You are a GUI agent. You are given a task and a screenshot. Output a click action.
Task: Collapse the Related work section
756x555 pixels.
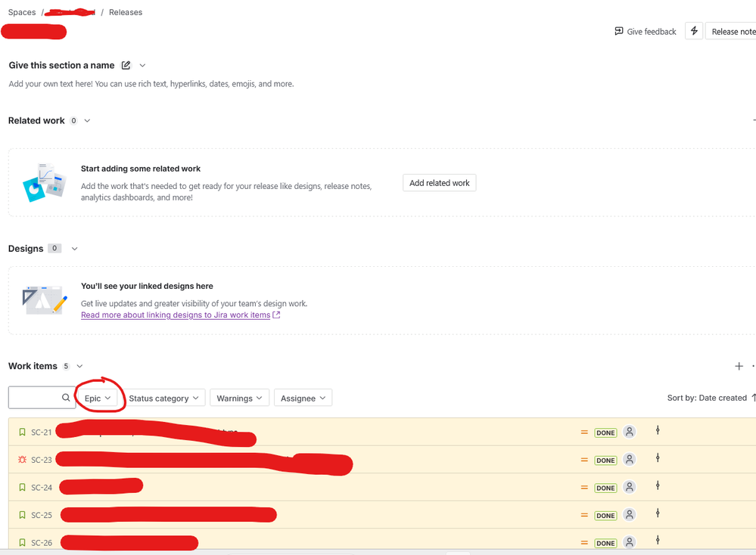87,120
